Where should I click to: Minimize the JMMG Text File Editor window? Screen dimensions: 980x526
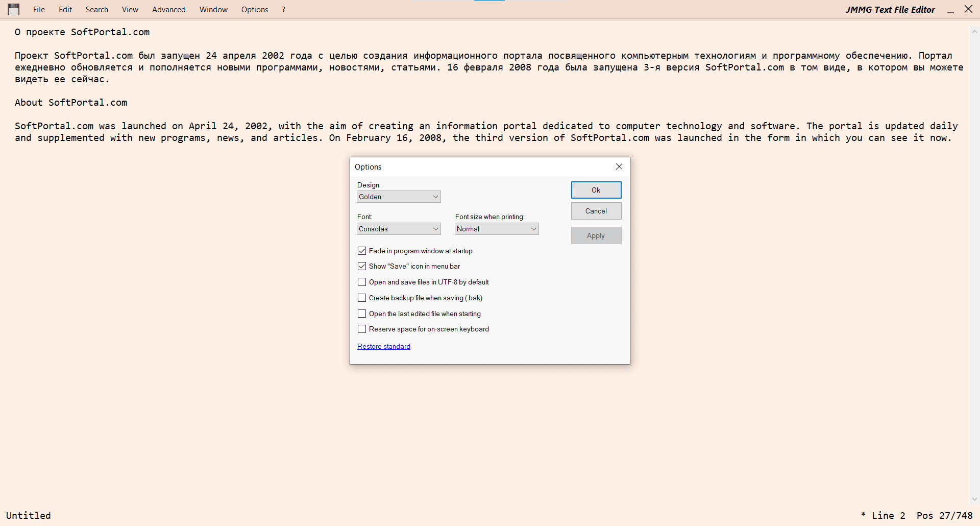tap(950, 10)
